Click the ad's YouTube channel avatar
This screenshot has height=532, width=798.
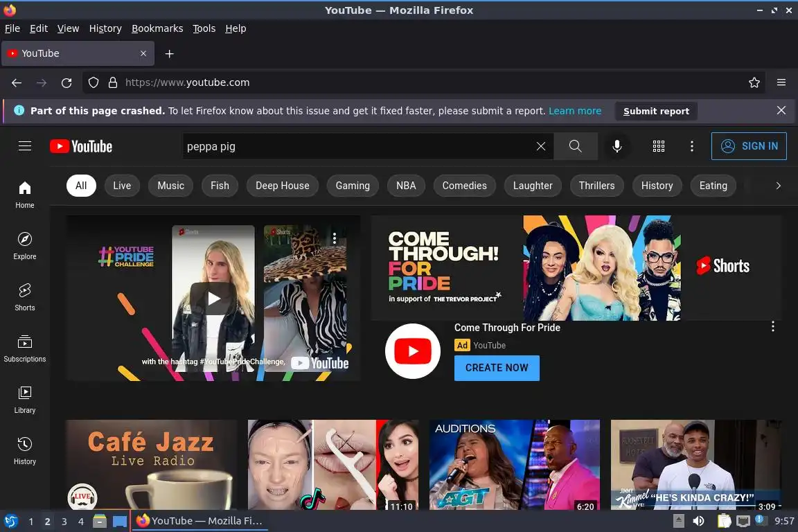(x=413, y=351)
